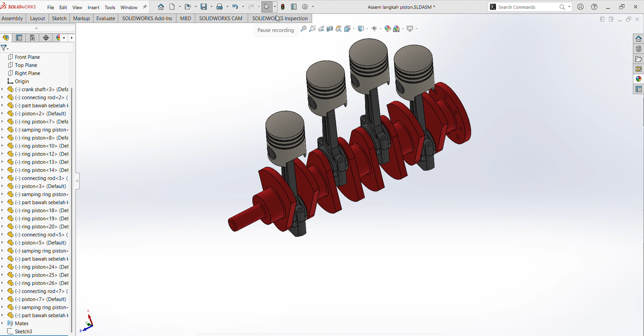Toggle the right panel expand button
Viewport: 644px width, 336px height.
(611, 19)
